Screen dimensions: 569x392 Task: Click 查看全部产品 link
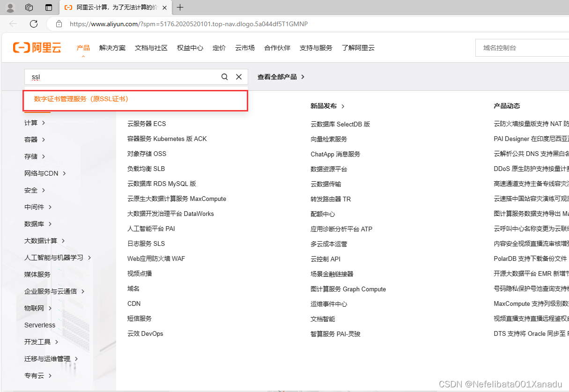281,77
